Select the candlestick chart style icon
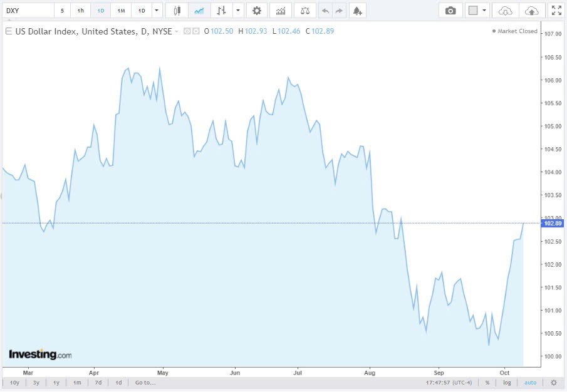The width and height of the screenshot is (567, 392). [x=177, y=10]
